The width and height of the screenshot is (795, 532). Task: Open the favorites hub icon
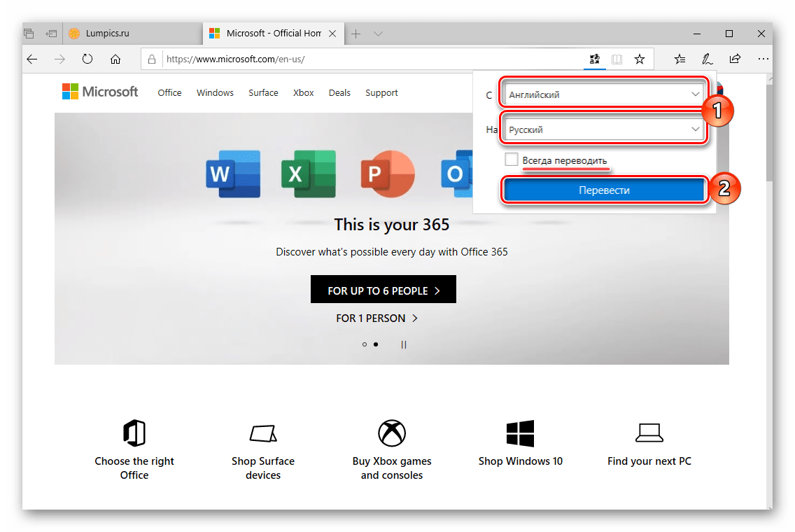(x=680, y=59)
